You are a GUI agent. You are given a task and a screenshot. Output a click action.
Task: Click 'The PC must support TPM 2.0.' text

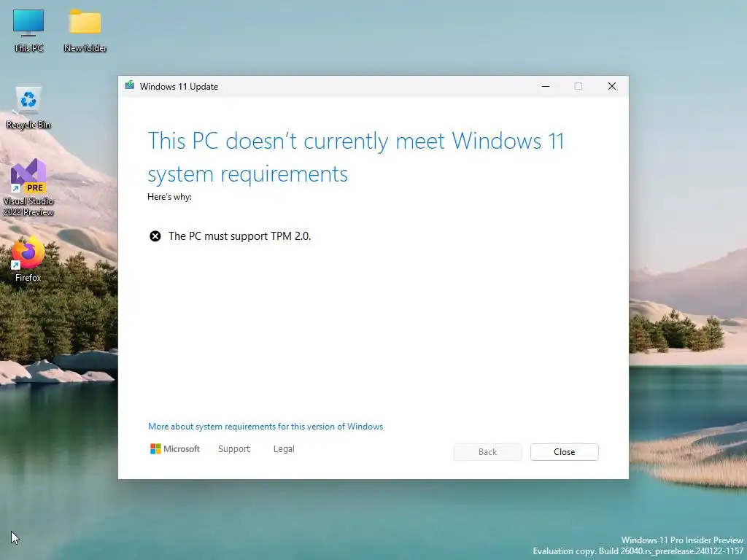click(239, 236)
